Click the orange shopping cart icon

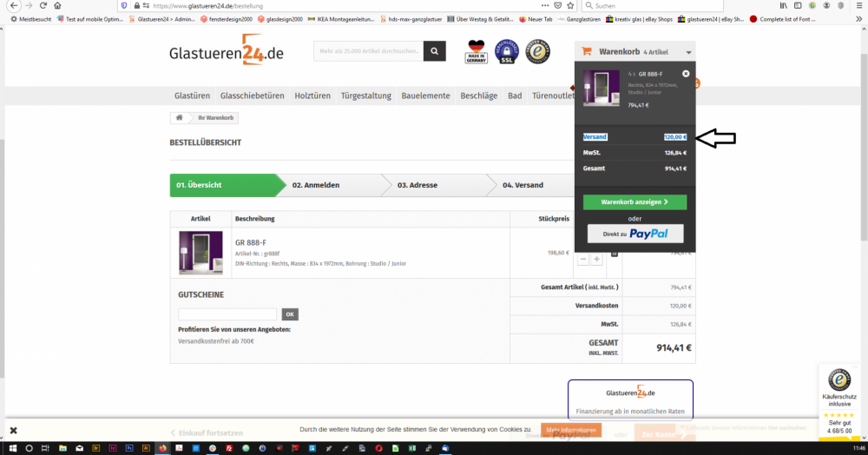tap(587, 51)
